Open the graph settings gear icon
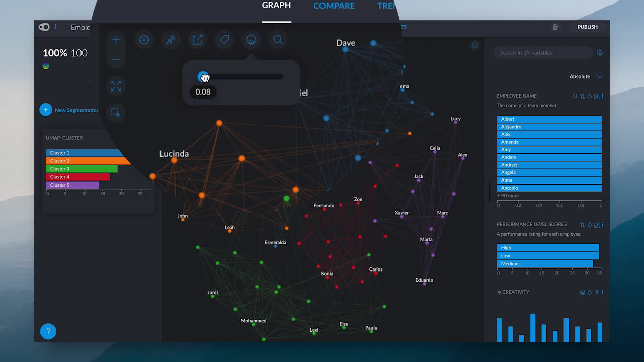Image resolution: width=644 pixels, height=362 pixels. (143, 40)
